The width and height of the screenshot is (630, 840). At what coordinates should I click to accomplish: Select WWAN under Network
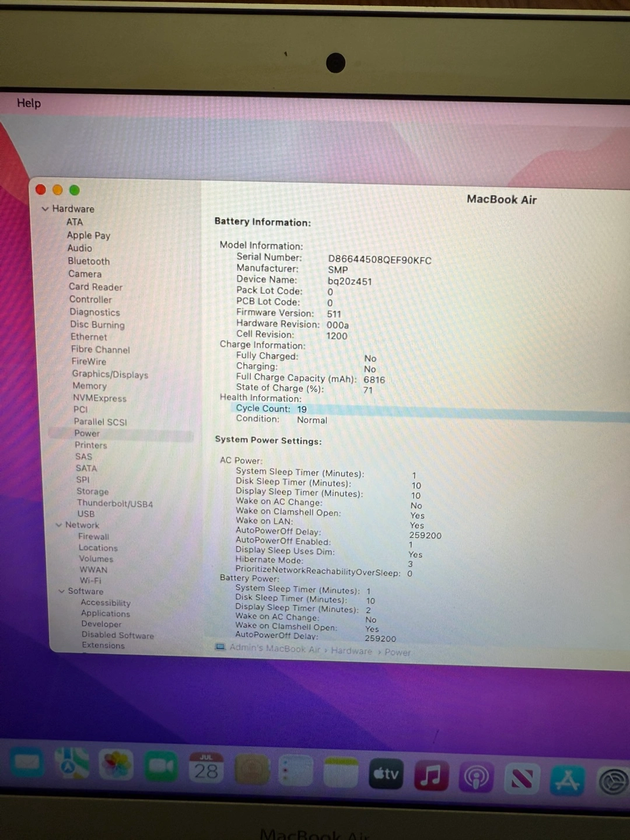click(x=93, y=570)
